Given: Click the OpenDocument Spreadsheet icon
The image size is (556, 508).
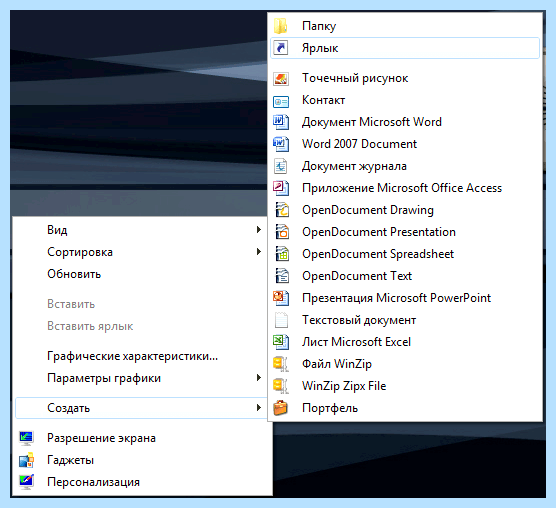Looking at the screenshot, I should pyautogui.click(x=282, y=254).
